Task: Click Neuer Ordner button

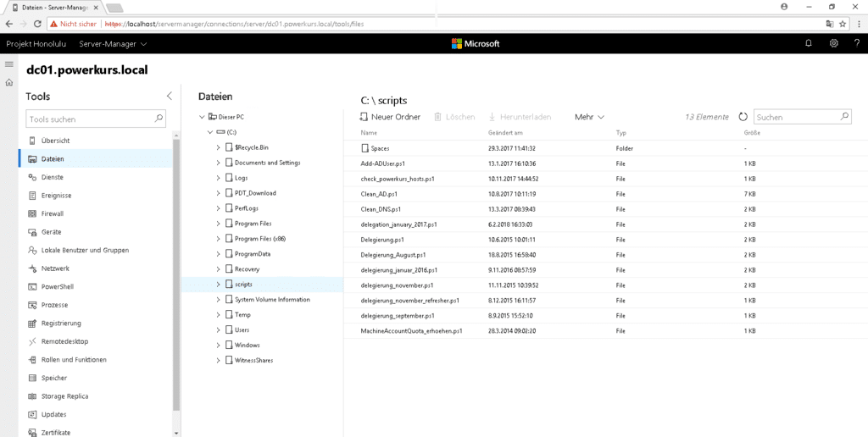Action: pos(390,117)
